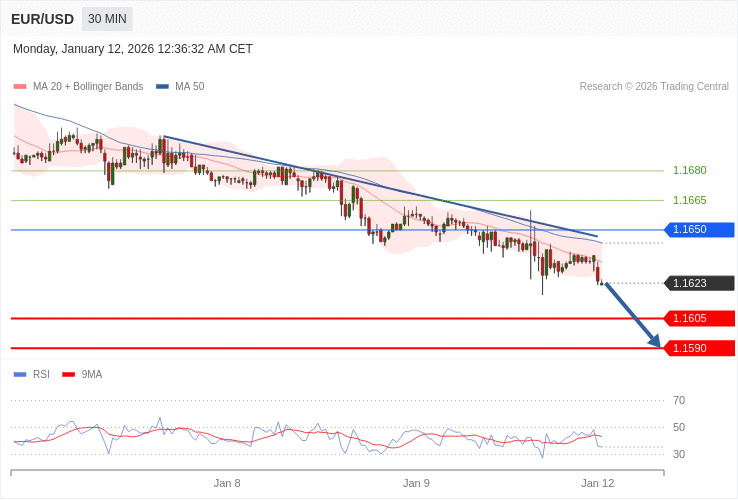Click the red 1.1605 support price tag

click(x=699, y=318)
